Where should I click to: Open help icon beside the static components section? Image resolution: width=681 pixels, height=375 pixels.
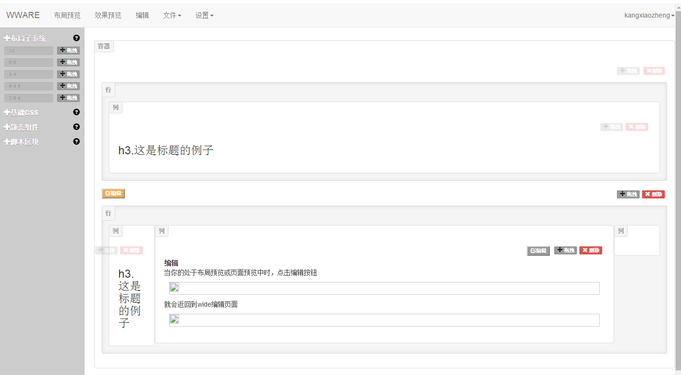(76, 127)
